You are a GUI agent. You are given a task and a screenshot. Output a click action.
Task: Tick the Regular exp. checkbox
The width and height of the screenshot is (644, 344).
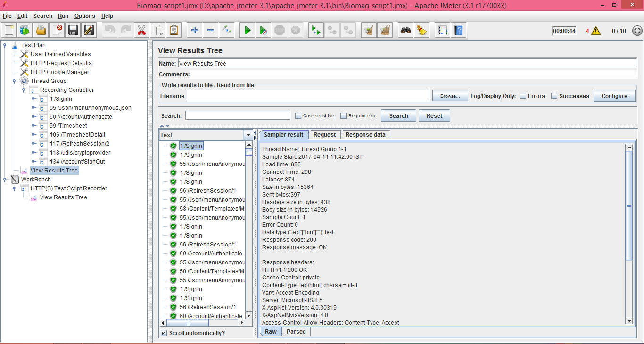tap(343, 115)
